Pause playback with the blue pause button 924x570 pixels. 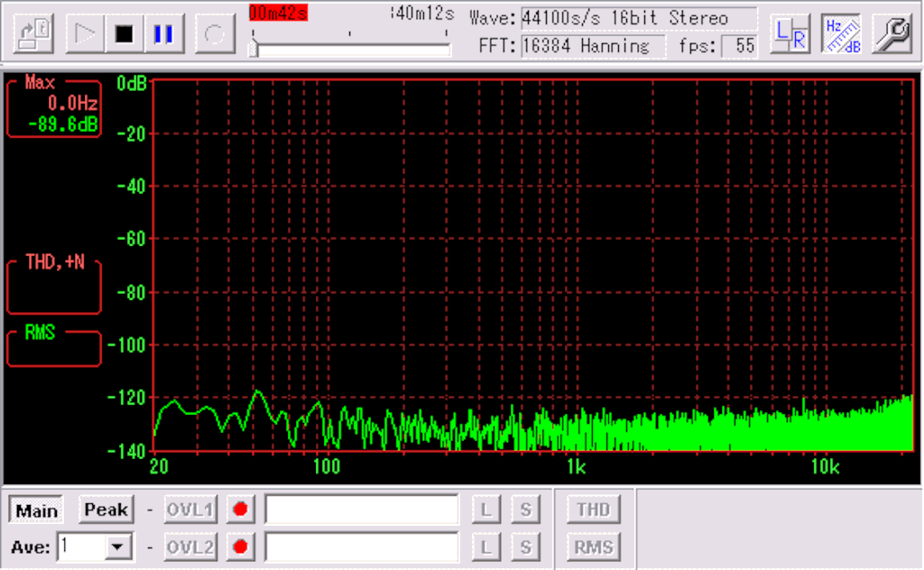pyautogui.click(x=163, y=34)
